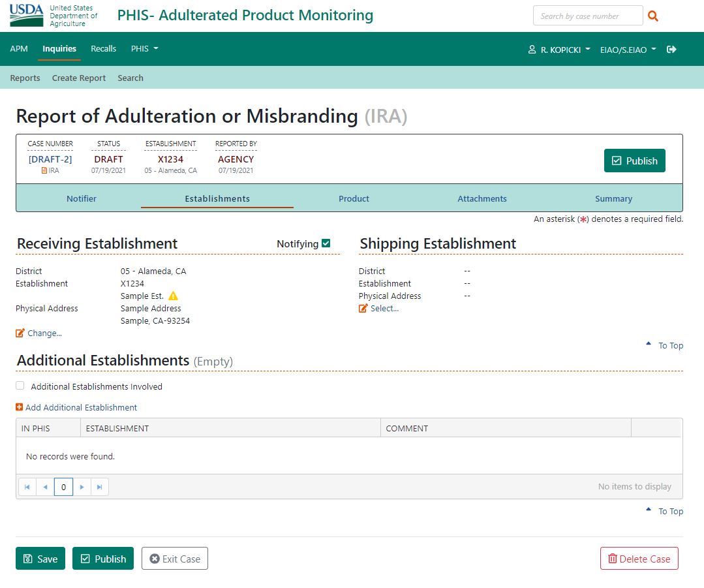Open the EIAO/S.EIAO role dropdown

click(x=628, y=50)
